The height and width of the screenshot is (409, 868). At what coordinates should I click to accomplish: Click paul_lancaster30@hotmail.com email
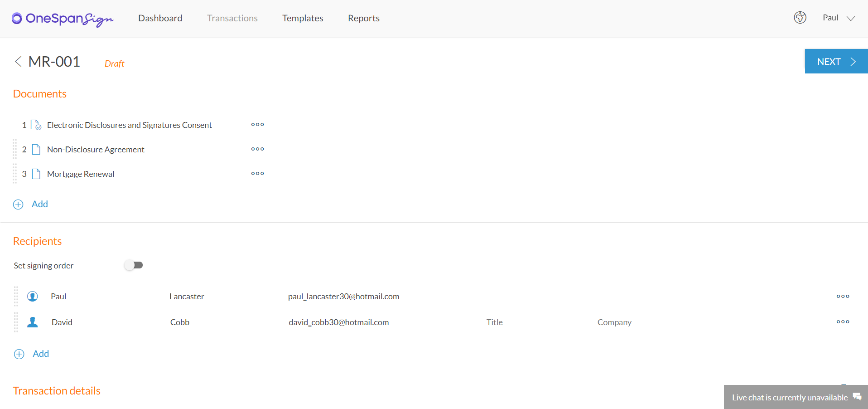pyautogui.click(x=343, y=297)
